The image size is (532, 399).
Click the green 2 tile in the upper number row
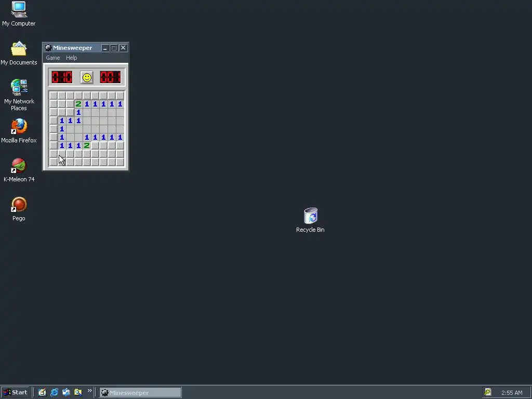[78, 104]
